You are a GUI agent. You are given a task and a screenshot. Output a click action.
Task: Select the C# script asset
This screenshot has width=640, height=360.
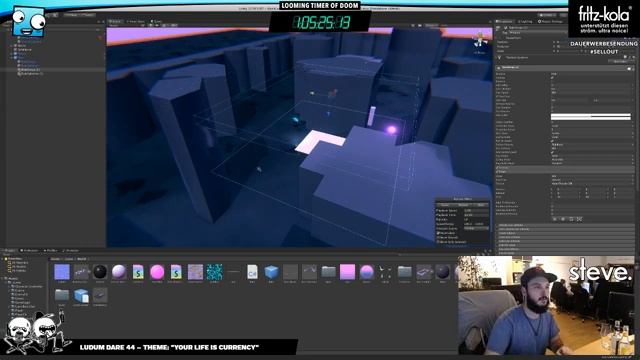click(252, 272)
